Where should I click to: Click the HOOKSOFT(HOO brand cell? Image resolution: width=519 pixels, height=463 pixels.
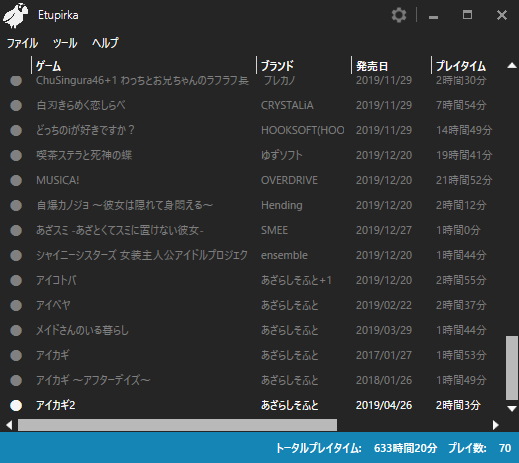[x=303, y=130]
